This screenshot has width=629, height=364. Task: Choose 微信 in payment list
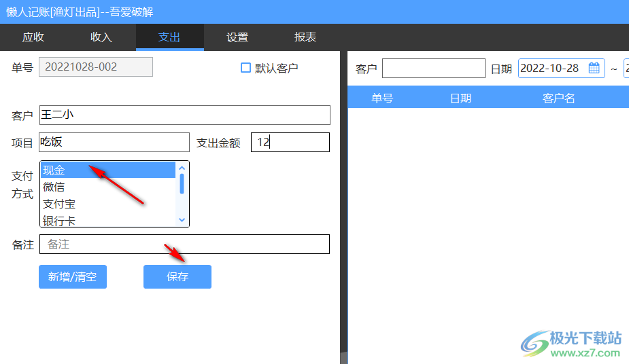(108, 187)
